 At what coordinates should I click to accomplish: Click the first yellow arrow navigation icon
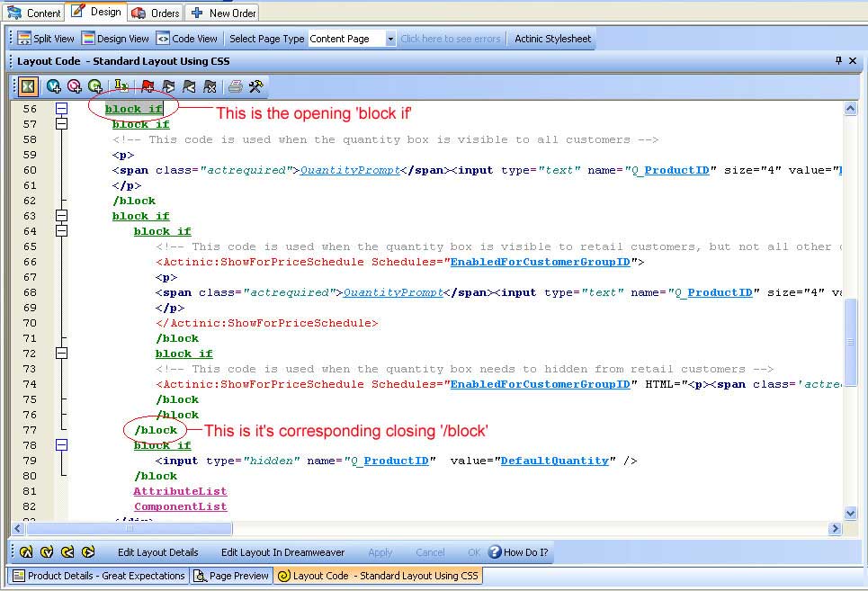coord(26,552)
